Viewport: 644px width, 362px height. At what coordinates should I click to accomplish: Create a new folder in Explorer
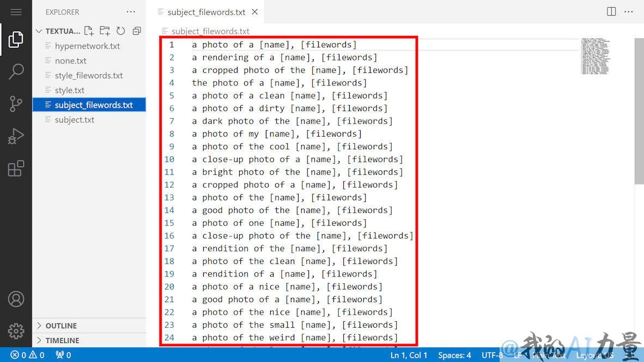pos(105,31)
